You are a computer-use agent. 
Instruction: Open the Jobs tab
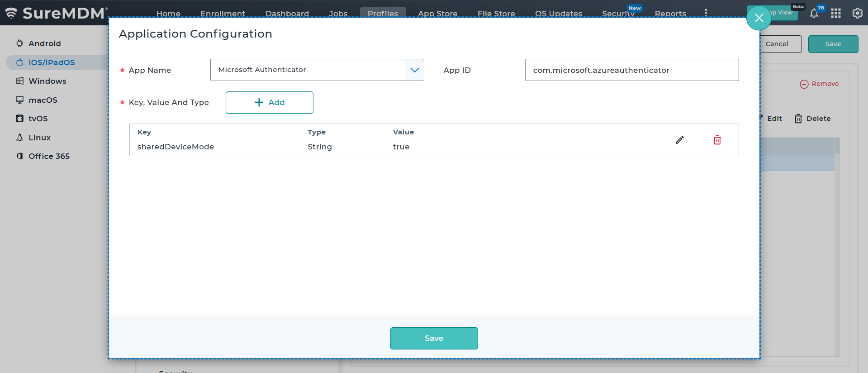[338, 13]
